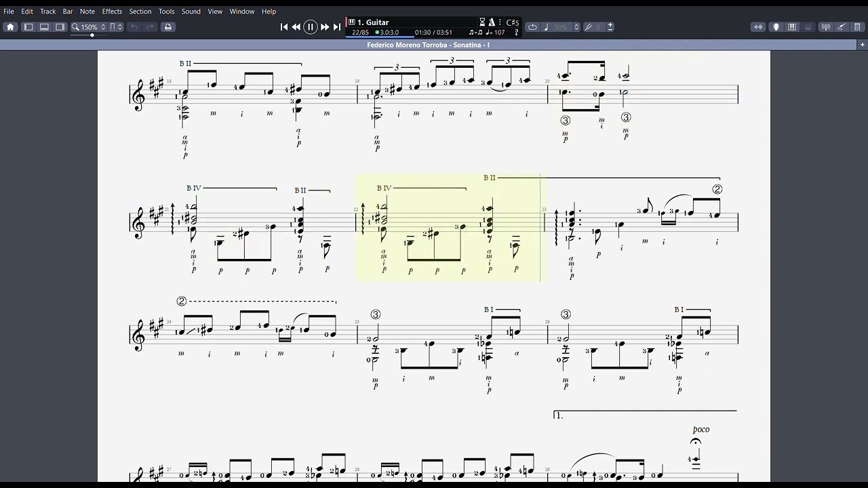Viewport: 868px width, 488px height.
Task: Open the Edit menu
Action: (27, 12)
